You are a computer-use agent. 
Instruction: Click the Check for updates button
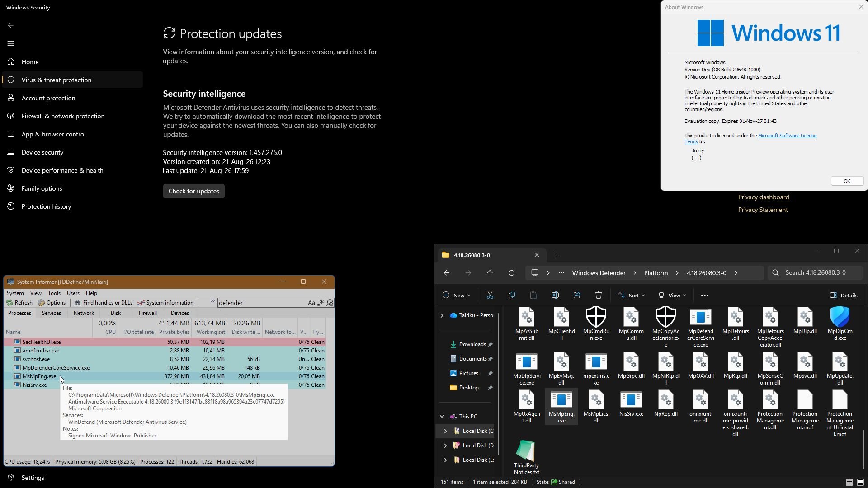pyautogui.click(x=193, y=191)
